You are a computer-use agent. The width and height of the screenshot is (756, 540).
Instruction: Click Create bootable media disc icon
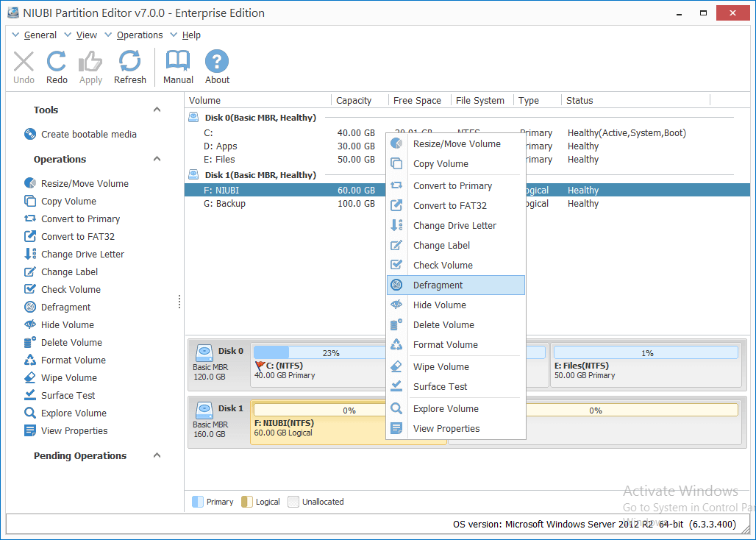(30, 134)
